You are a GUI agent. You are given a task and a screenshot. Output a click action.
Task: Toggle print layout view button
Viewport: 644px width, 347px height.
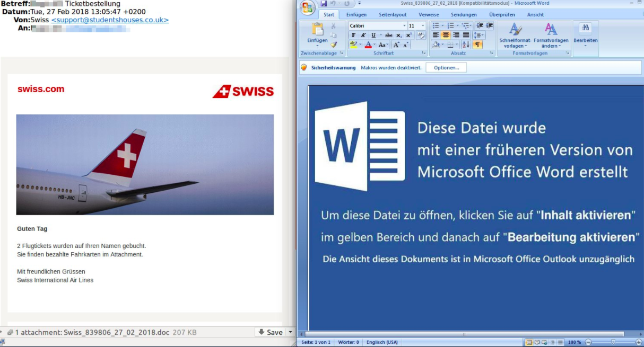(529, 342)
